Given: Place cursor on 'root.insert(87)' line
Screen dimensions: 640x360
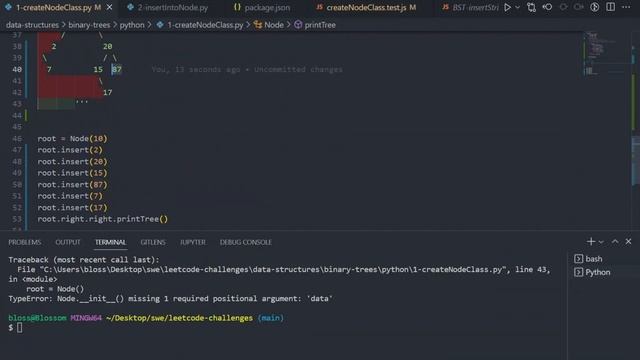Looking at the screenshot, I should pyautogui.click(x=72, y=185).
